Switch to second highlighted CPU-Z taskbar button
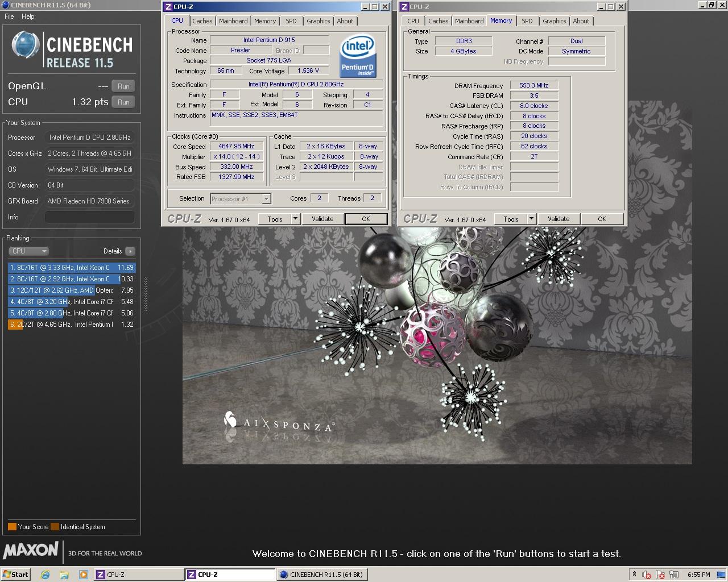The height and width of the screenshot is (582, 728). (230, 575)
